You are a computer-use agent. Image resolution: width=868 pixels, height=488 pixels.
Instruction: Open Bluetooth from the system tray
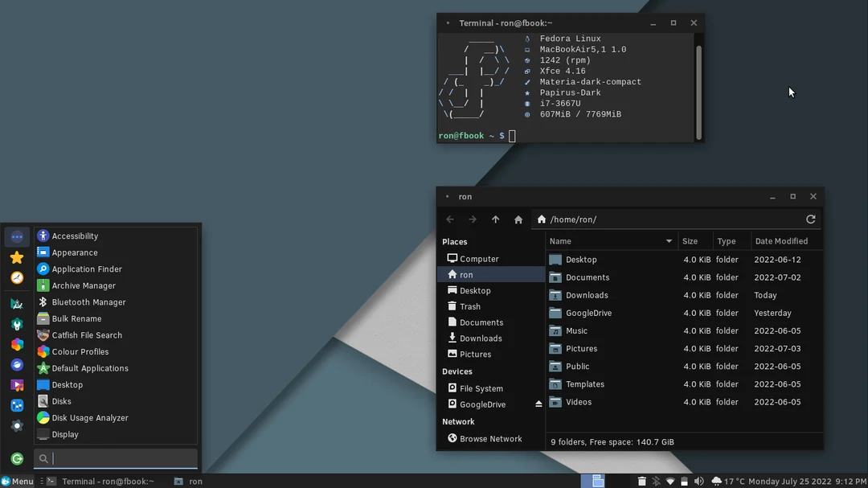pyautogui.click(x=657, y=481)
